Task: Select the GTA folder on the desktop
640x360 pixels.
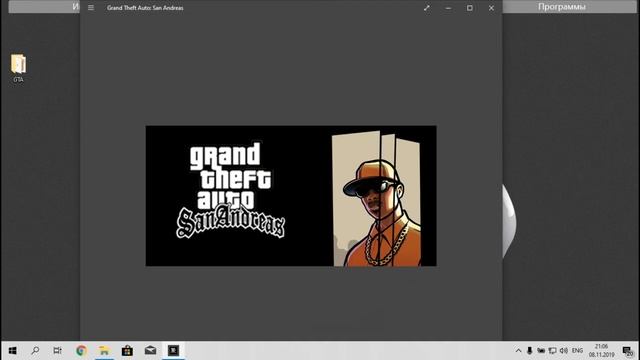Action: point(18,68)
